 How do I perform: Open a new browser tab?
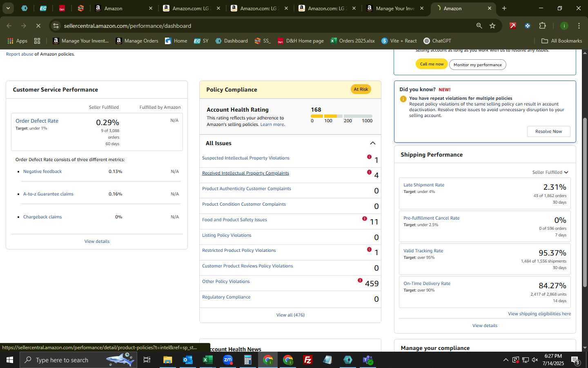coord(504,8)
